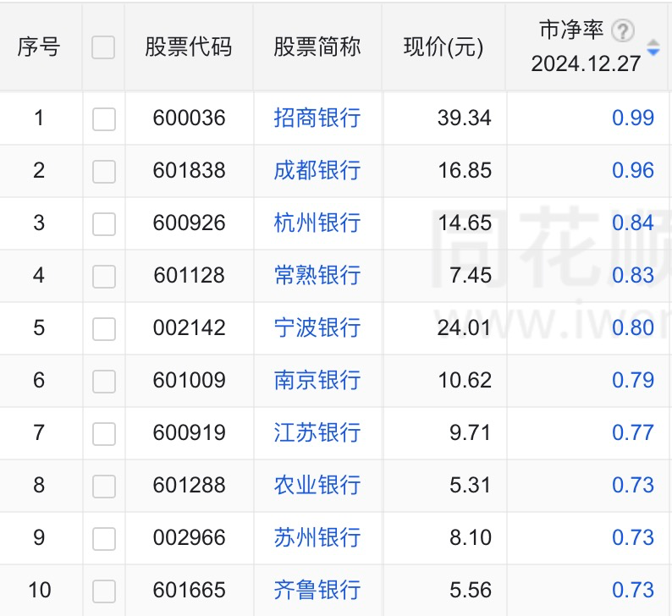
Task: Click the price 14.65
Action: tap(465, 223)
